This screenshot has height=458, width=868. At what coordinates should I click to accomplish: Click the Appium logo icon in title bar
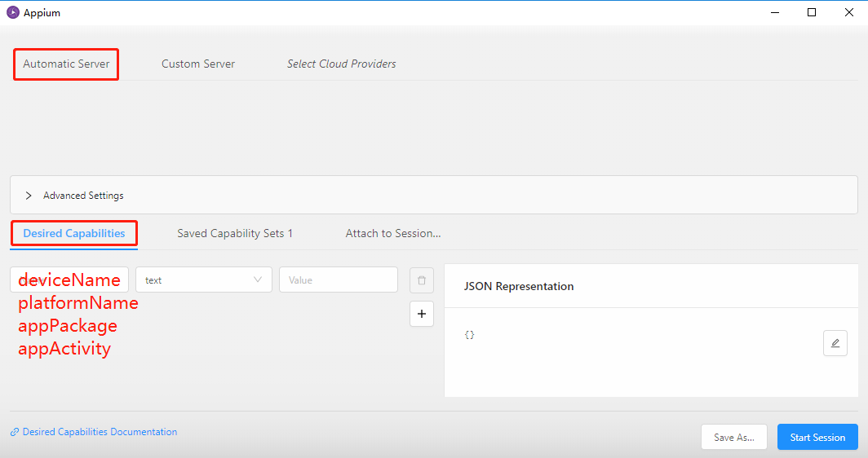[13, 12]
